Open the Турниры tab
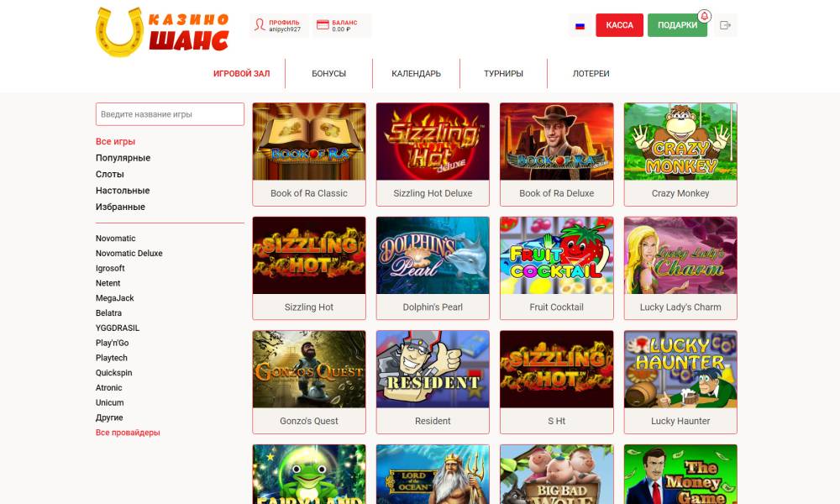The width and height of the screenshot is (840, 504). pyautogui.click(x=503, y=73)
